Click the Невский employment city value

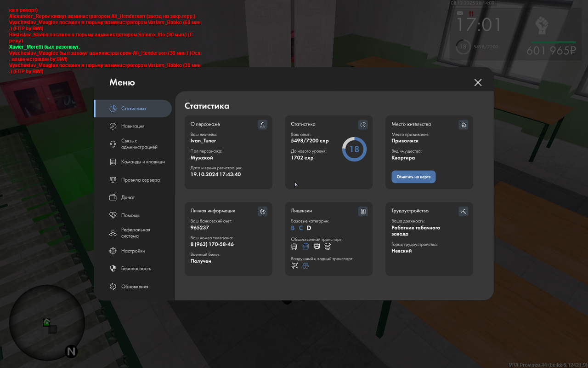coord(401,251)
